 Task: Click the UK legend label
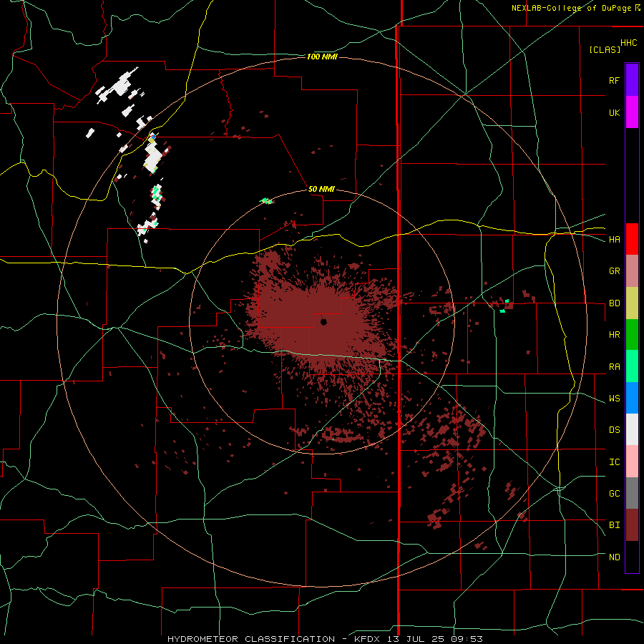(614, 112)
